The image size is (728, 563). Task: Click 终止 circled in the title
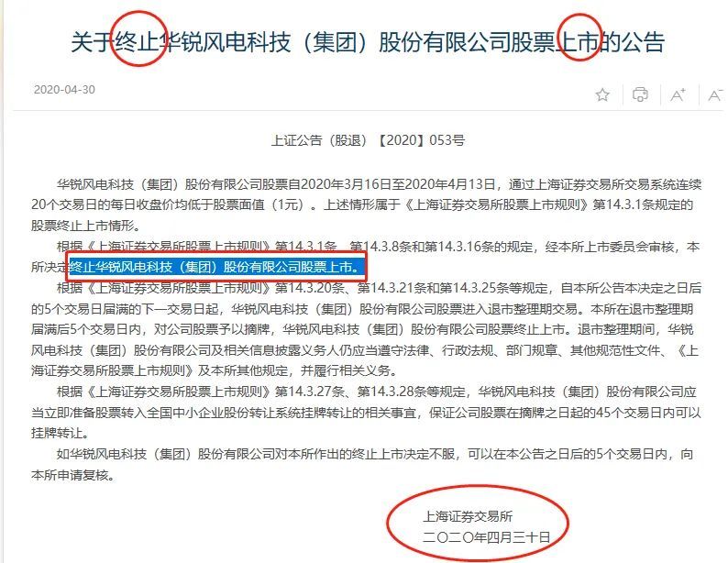[137, 42]
